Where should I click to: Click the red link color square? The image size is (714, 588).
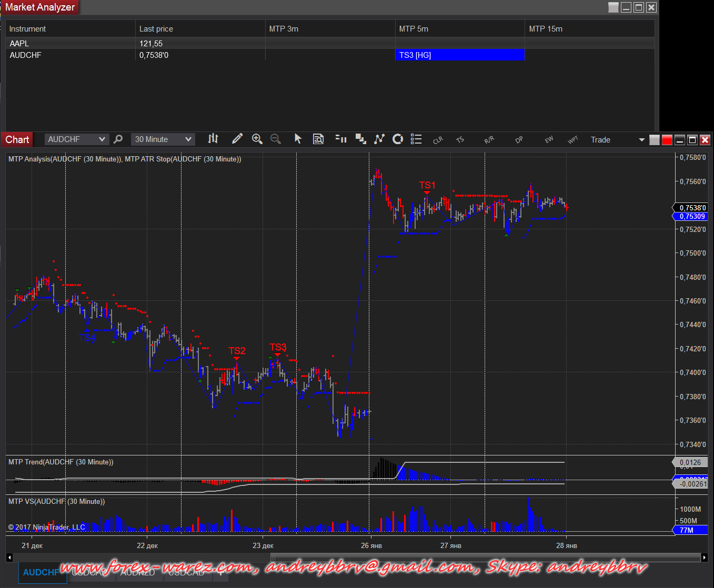click(667, 140)
